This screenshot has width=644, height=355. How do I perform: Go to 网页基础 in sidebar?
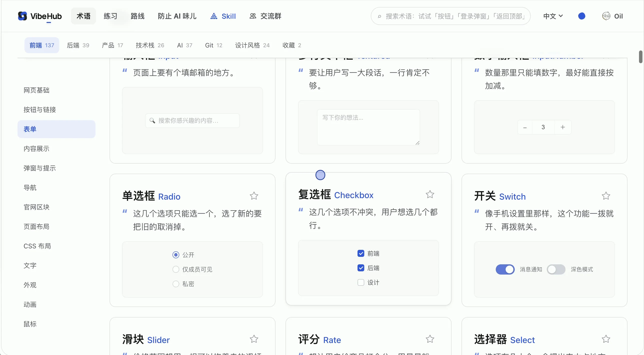56,90
